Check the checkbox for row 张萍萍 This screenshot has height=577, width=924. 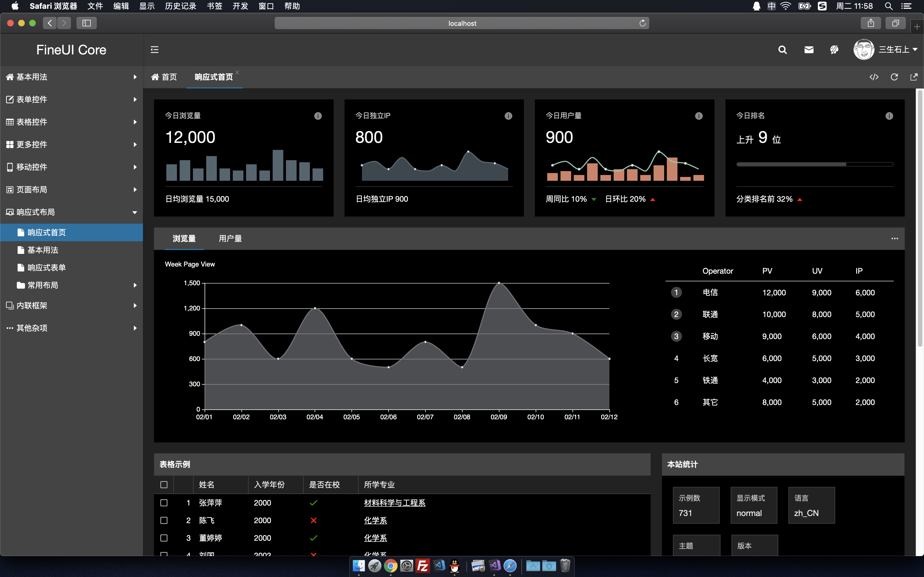click(164, 503)
